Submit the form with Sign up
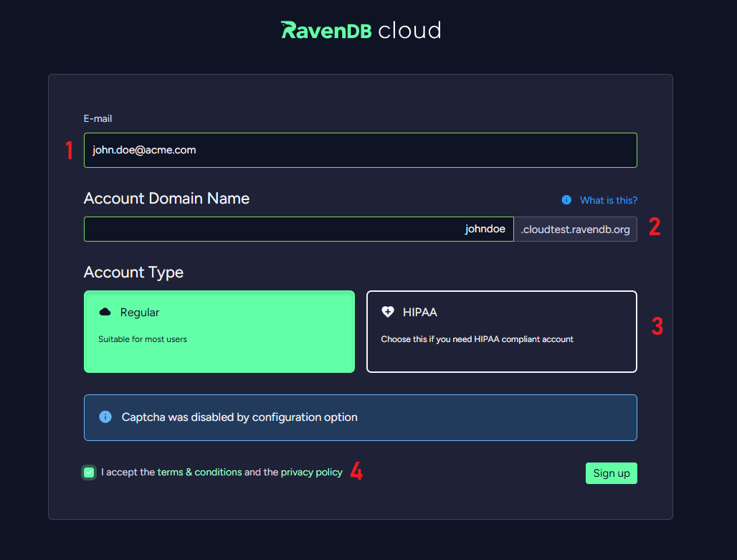This screenshot has width=737, height=560. (x=611, y=473)
